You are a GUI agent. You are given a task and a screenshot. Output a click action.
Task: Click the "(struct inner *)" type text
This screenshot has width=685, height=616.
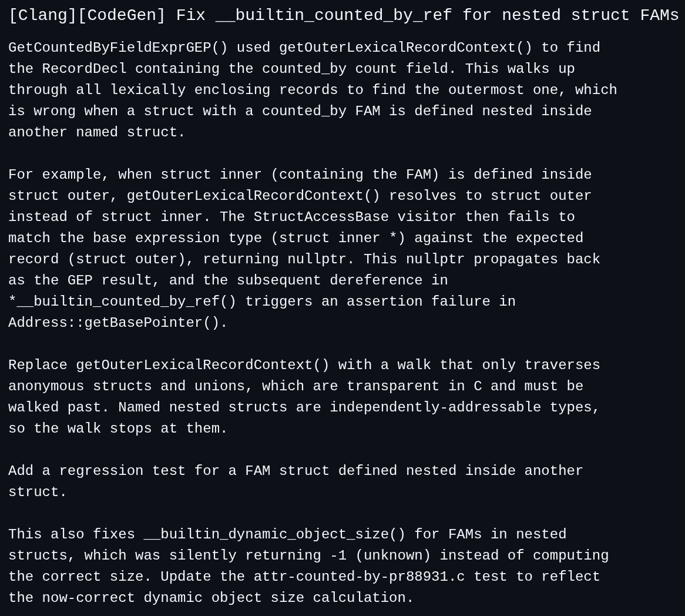(338, 238)
